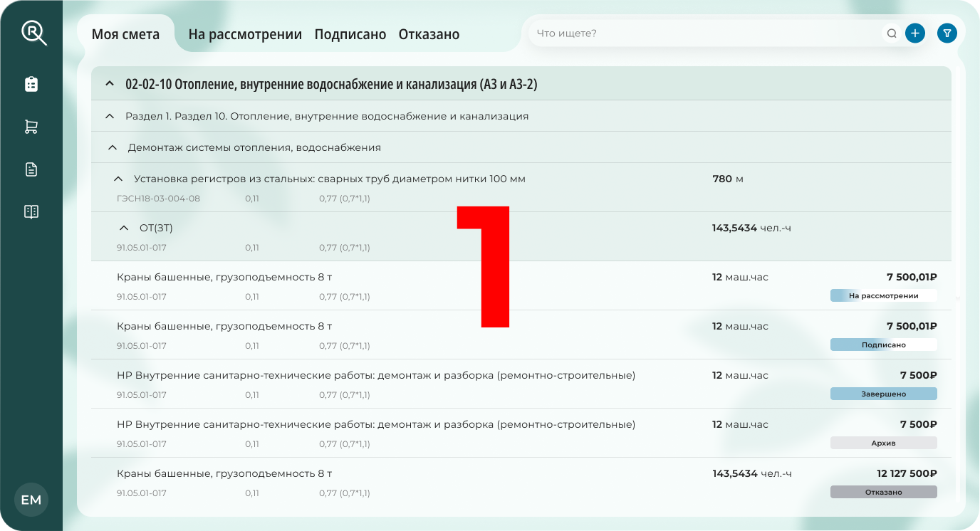Switch to the На рассмотрении tab

pyautogui.click(x=244, y=33)
